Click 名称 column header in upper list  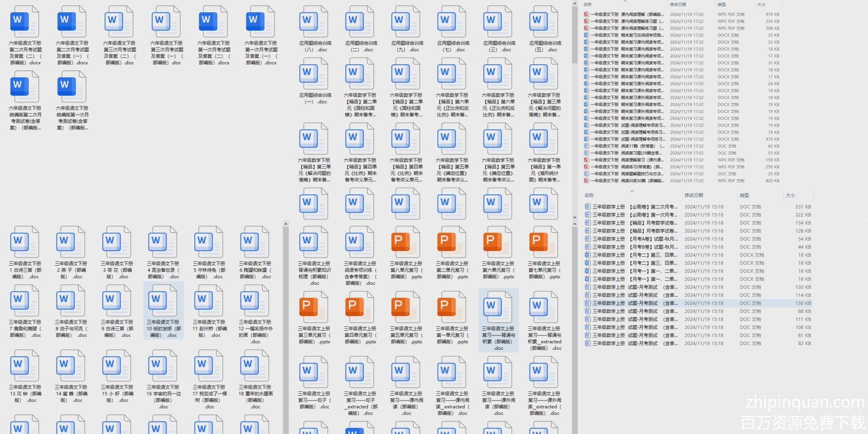point(588,5)
